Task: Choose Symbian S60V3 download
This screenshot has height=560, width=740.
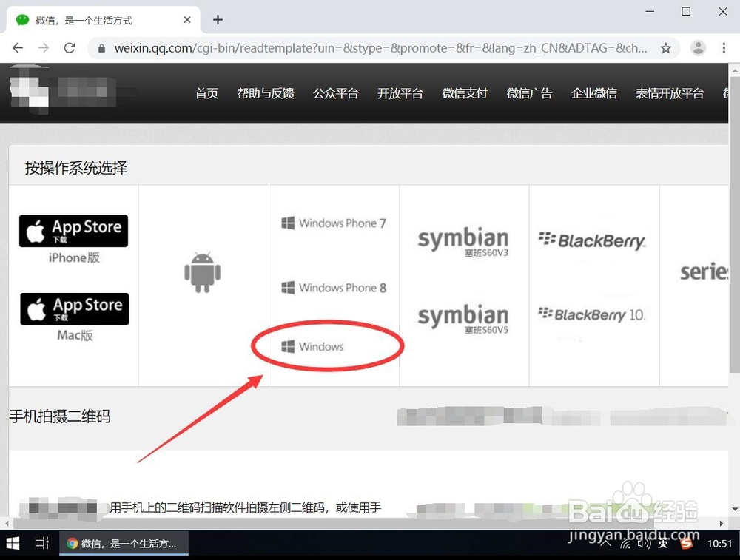Action: [463, 242]
